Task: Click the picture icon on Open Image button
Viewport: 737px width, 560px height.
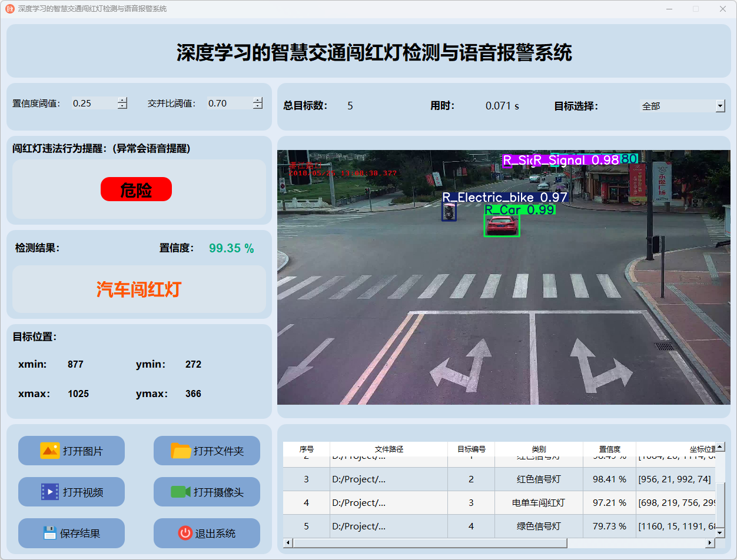Action: coord(50,451)
